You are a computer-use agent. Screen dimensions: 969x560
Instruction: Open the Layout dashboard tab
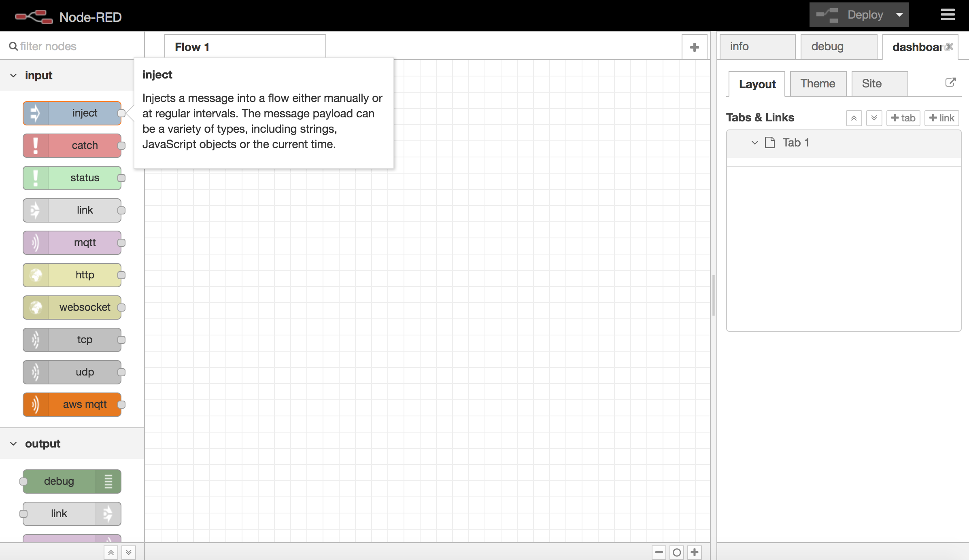point(757,84)
